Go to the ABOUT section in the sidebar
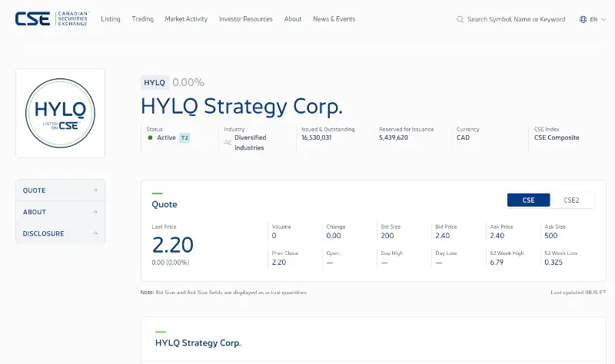 pyautogui.click(x=61, y=212)
